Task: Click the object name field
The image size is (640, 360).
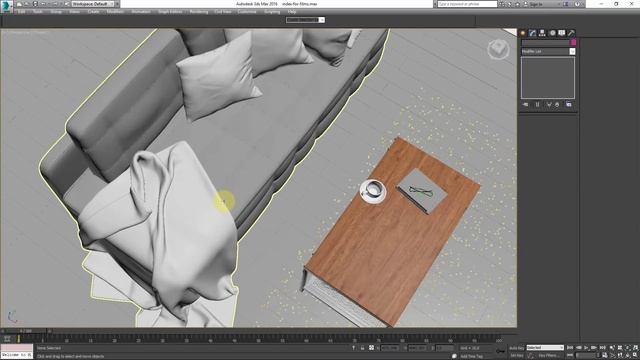Action: tap(545, 42)
